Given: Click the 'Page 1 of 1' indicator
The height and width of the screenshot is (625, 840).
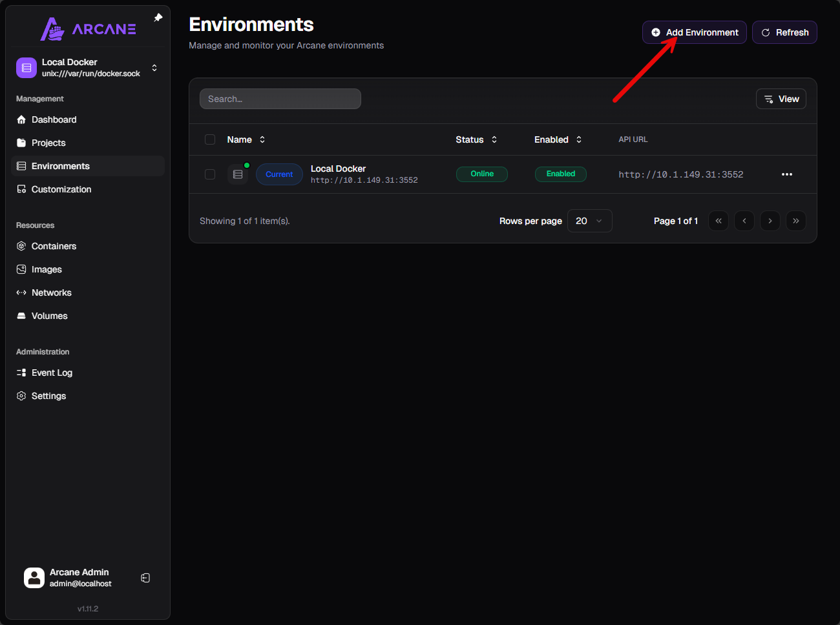Looking at the screenshot, I should pos(676,221).
